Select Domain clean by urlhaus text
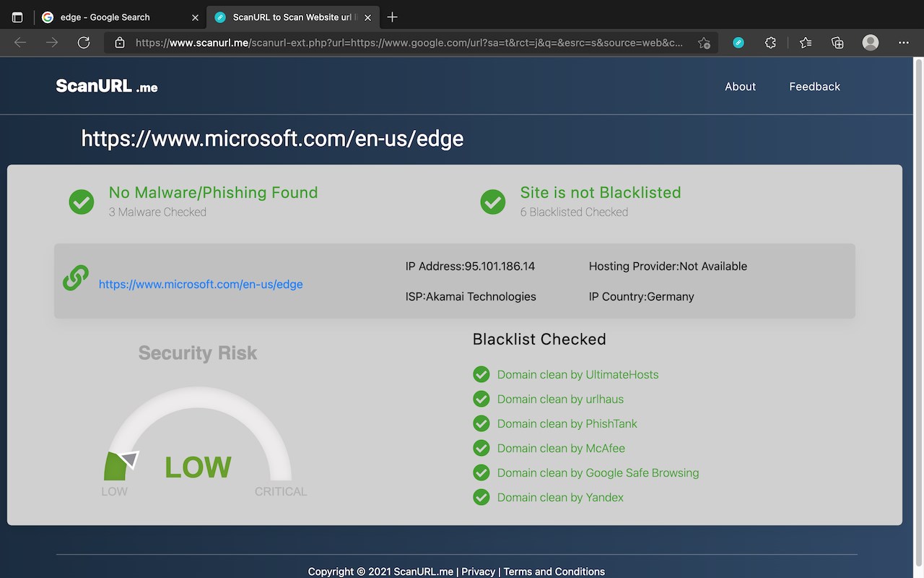 coord(560,399)
